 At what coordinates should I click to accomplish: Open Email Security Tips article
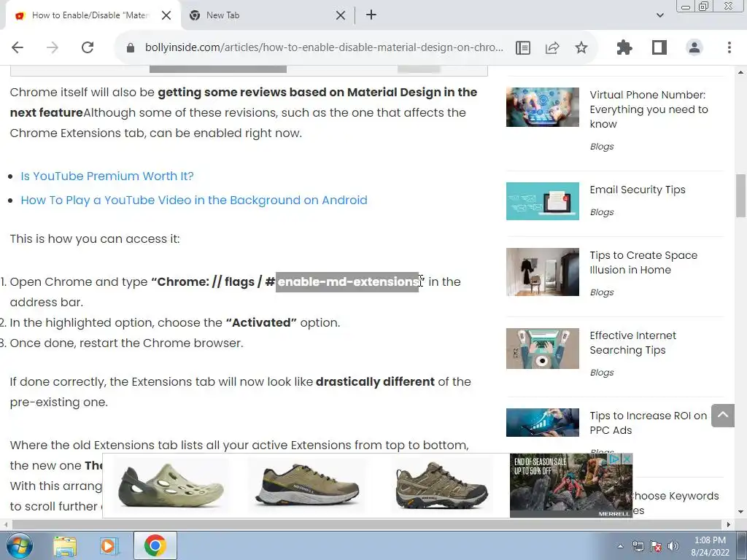pyautogui.click(x=638, y=190)
